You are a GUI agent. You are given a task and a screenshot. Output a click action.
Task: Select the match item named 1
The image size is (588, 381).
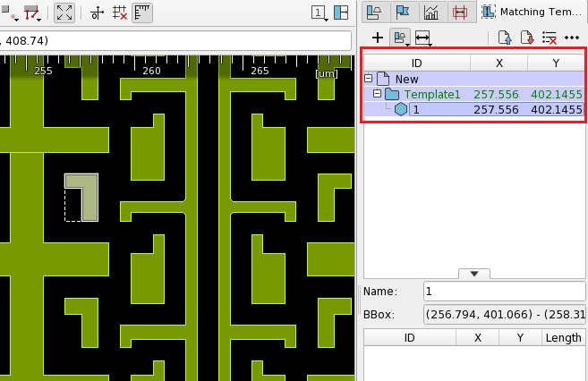click(x=474, y=109)
